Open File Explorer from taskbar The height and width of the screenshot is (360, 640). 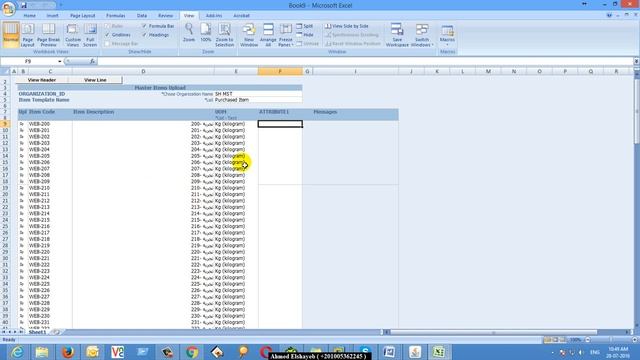tap(42, 352)
